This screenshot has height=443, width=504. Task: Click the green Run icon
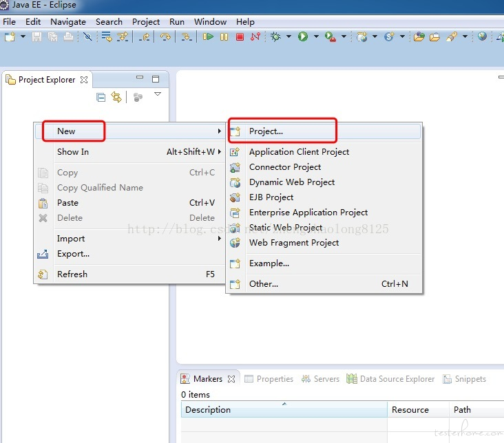coord(303,36)
